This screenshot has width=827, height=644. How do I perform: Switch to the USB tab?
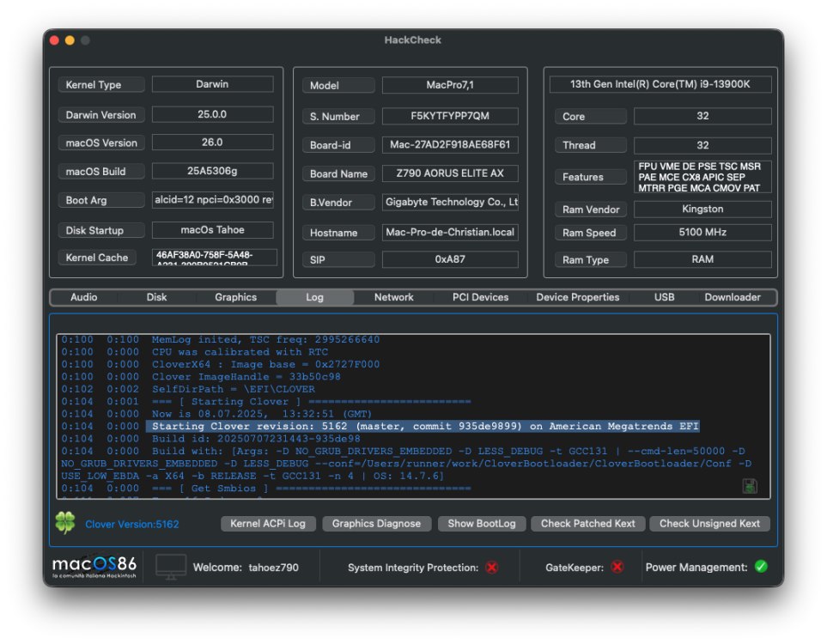point(664,297)
